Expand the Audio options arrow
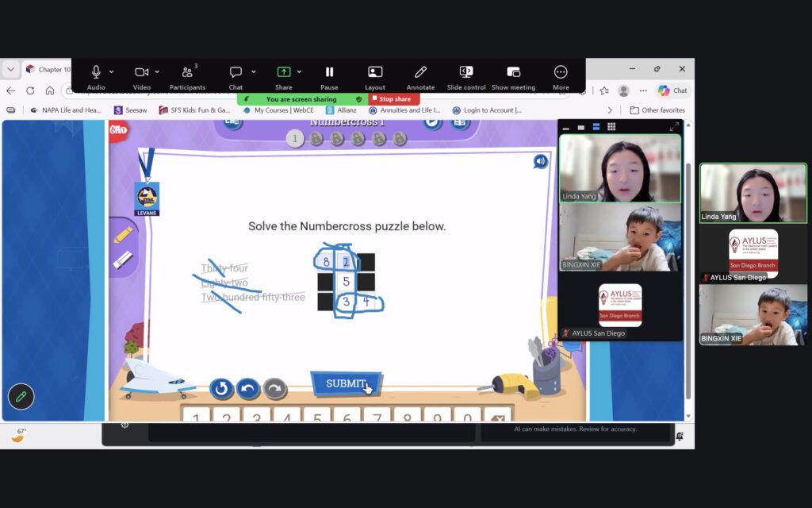 click(112, 72)
